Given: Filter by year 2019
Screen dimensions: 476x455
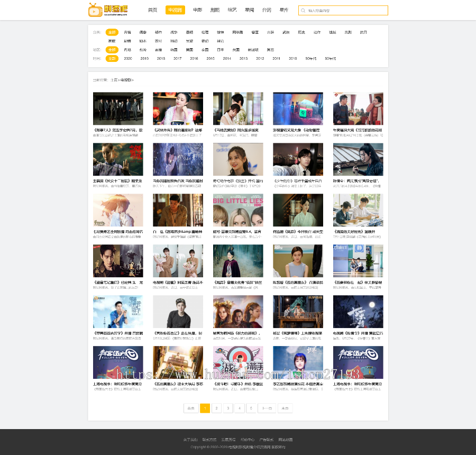Looking at the screenshot, I should pyautogui.click(x=144, y=58).
